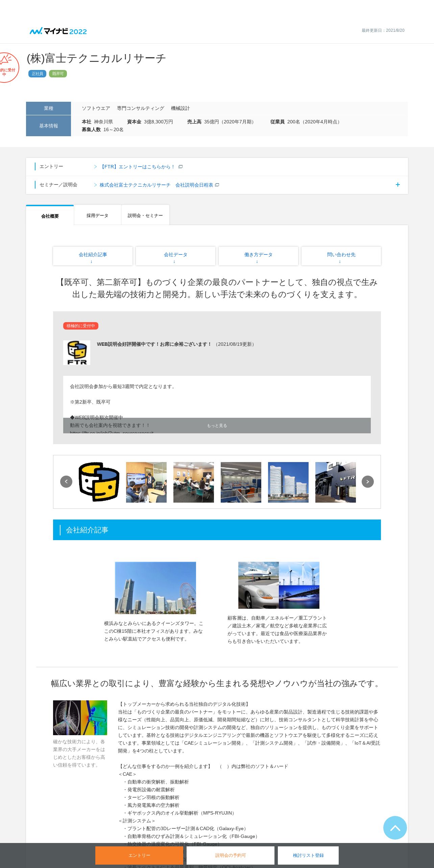Click the エントリー row label
This screenshot has width=434, height=868.
[x=51, y=167]
